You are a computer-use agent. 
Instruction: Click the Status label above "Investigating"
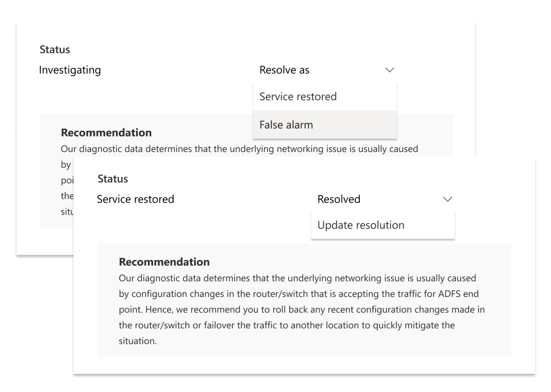(54, 50)
